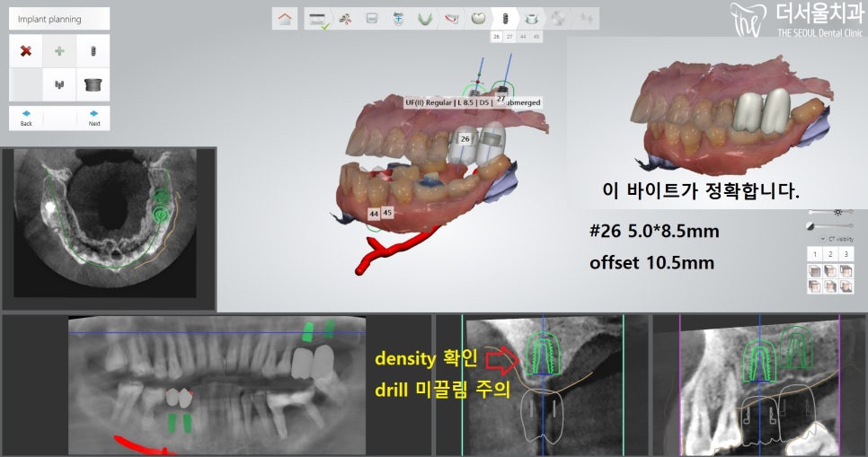
Task: Select CT visibility preset 2
Action: click(830, 255)
